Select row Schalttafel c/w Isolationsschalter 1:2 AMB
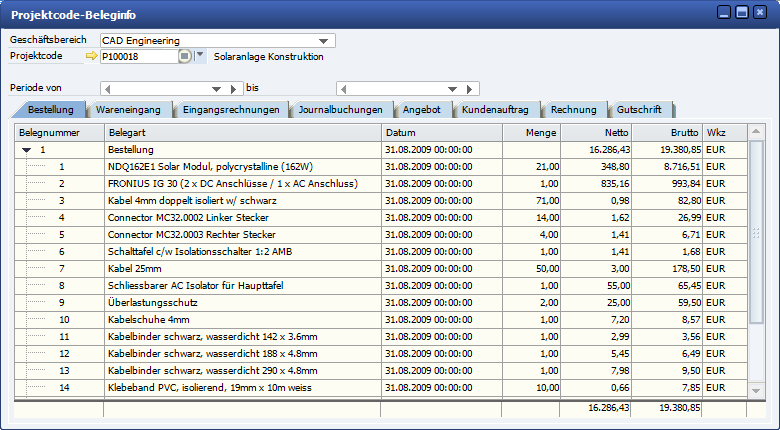The image size is (780, 430). coord(200,251)
